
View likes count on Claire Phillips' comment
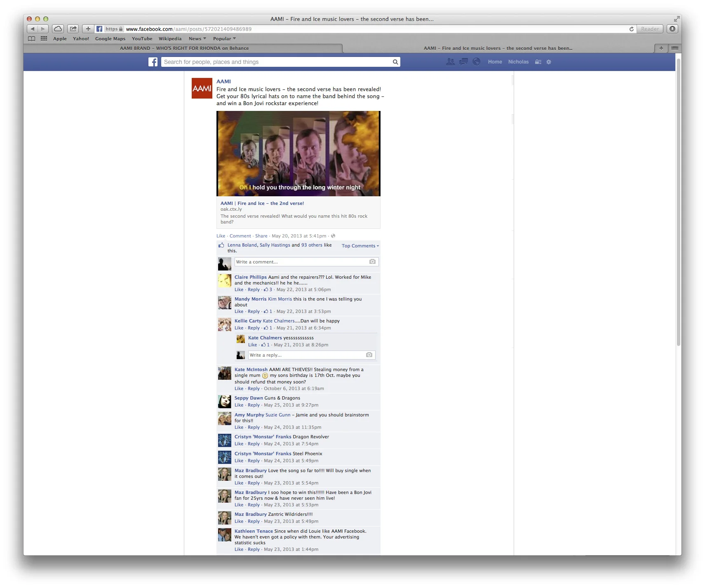(x=268, y=289)
